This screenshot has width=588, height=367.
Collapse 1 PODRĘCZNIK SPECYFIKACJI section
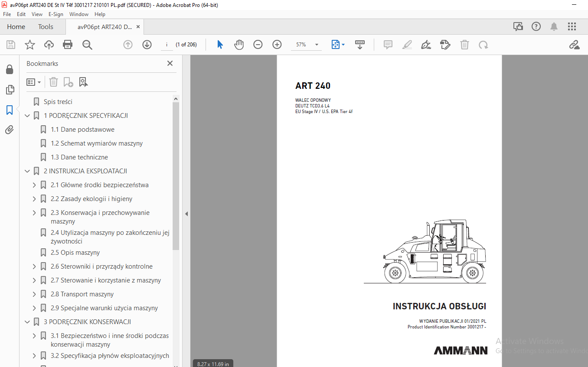click(x=28, y=116)
